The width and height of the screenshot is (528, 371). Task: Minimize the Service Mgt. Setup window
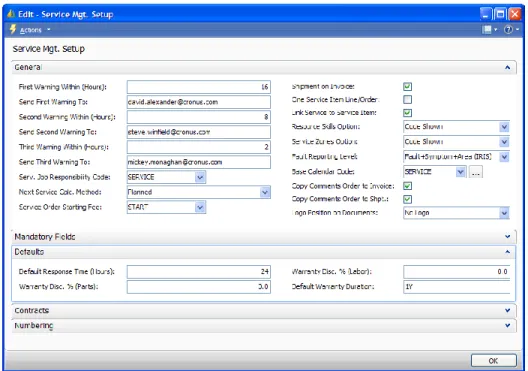coord(485,14)
